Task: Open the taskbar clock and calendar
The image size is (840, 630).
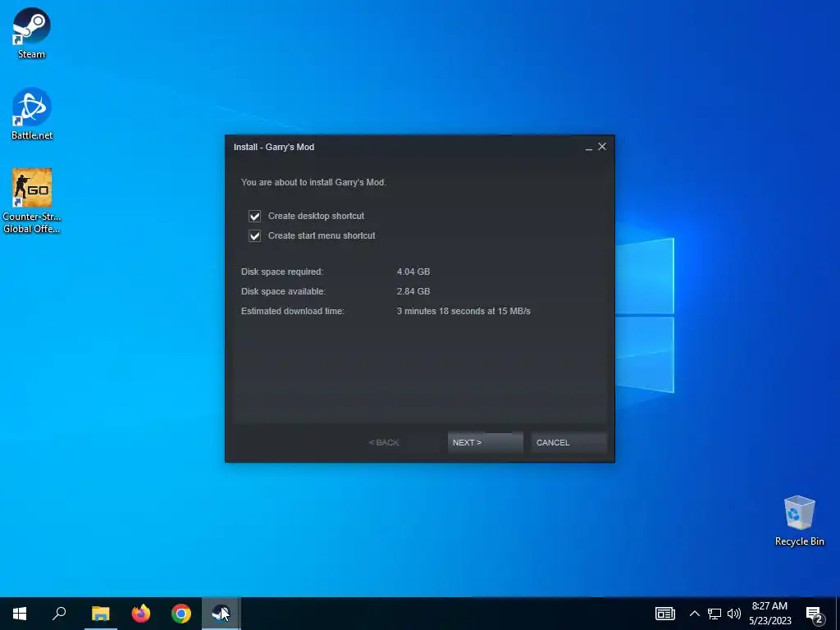Action: click(769, 614)
